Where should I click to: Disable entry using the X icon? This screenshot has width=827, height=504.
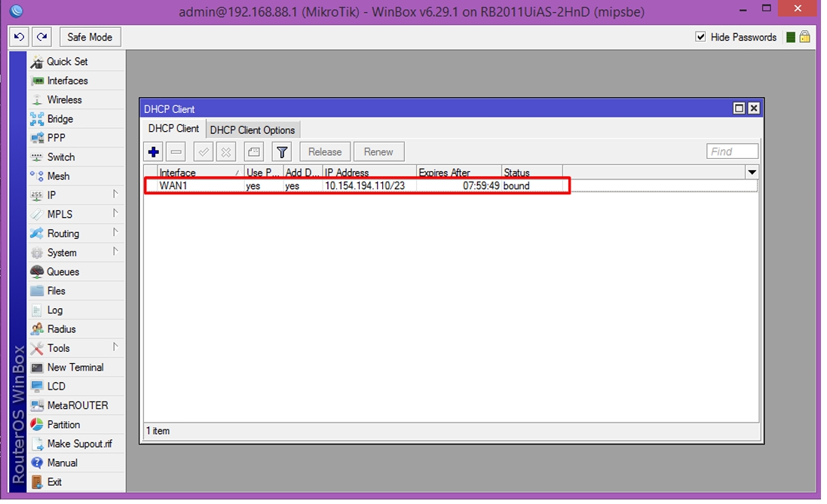coord(226,152)
